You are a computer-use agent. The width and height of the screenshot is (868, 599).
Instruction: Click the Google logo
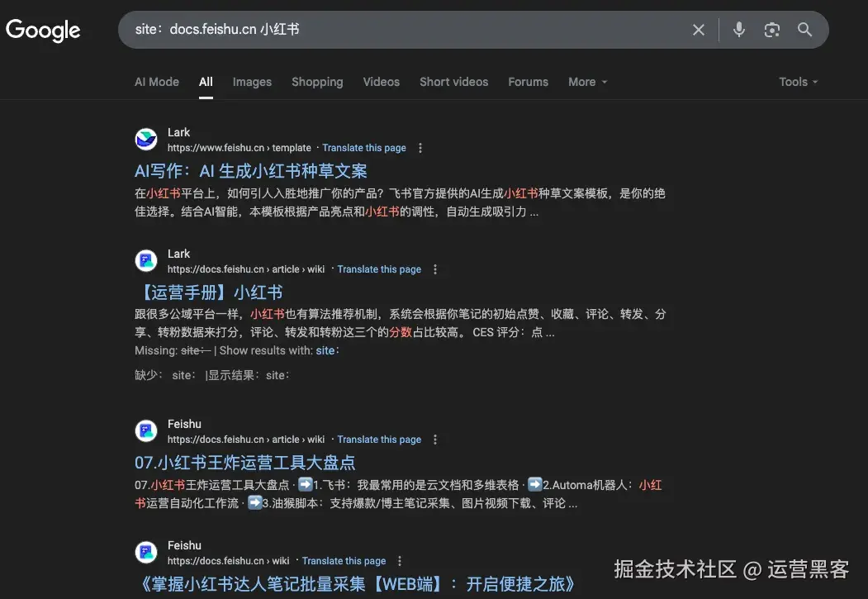tap(43, 30)
